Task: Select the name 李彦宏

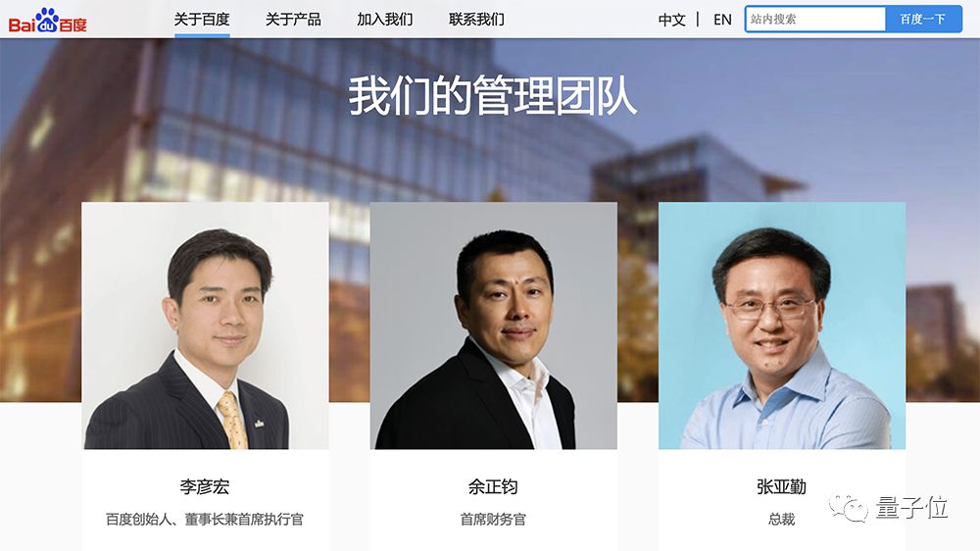Action: [x=205, y=486]
